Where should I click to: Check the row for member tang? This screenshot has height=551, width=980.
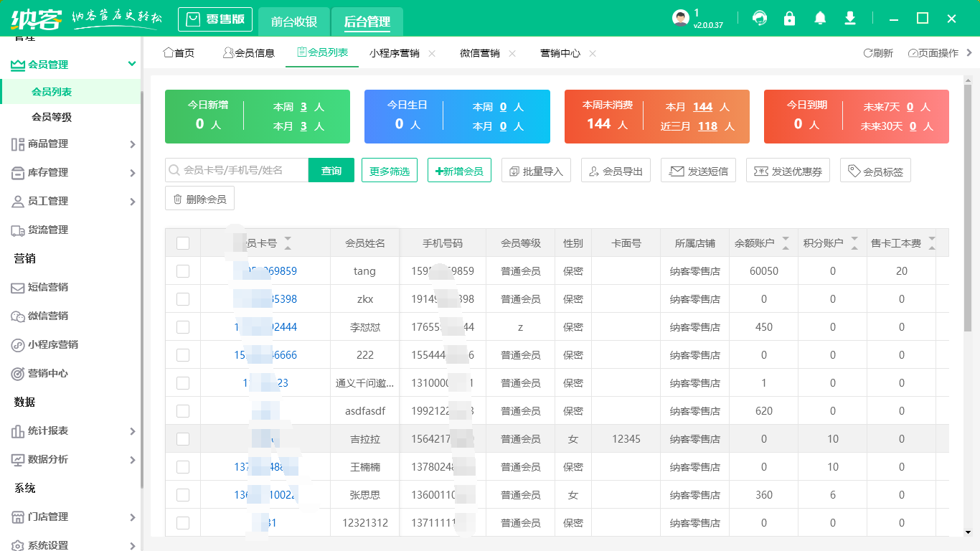point(182,270)
